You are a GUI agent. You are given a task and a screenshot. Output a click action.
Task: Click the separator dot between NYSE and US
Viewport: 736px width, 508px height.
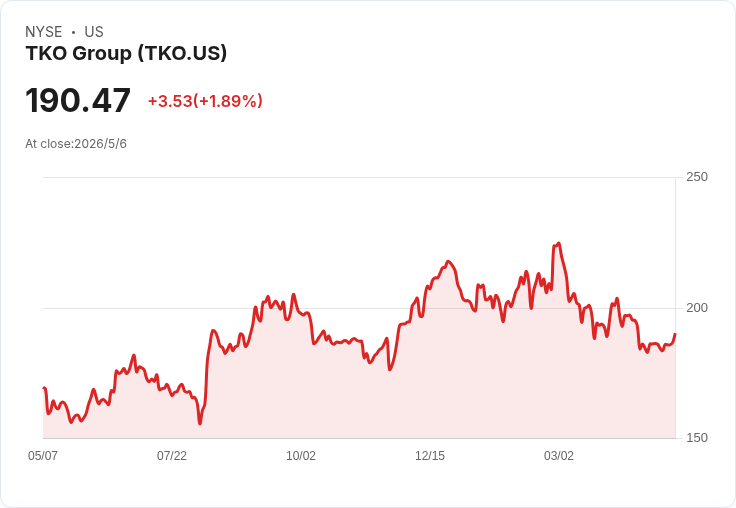point(74,32)
